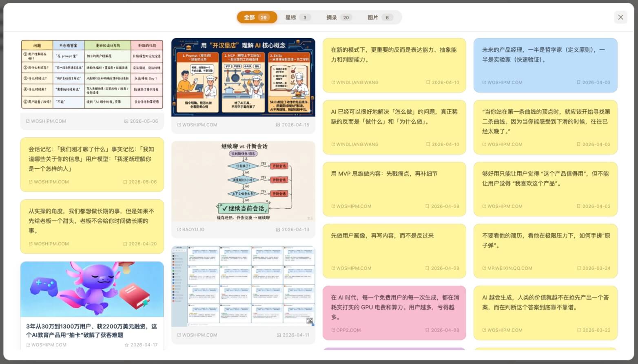Click the pink note text 在 AI 时代
Screen dimensions: 638x364
click(x=395, y=307)
